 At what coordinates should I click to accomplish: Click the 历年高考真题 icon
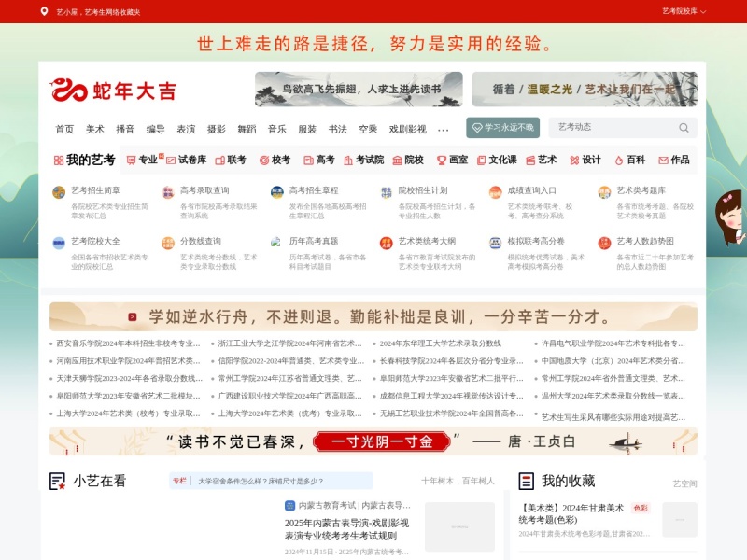click(276, 243)
